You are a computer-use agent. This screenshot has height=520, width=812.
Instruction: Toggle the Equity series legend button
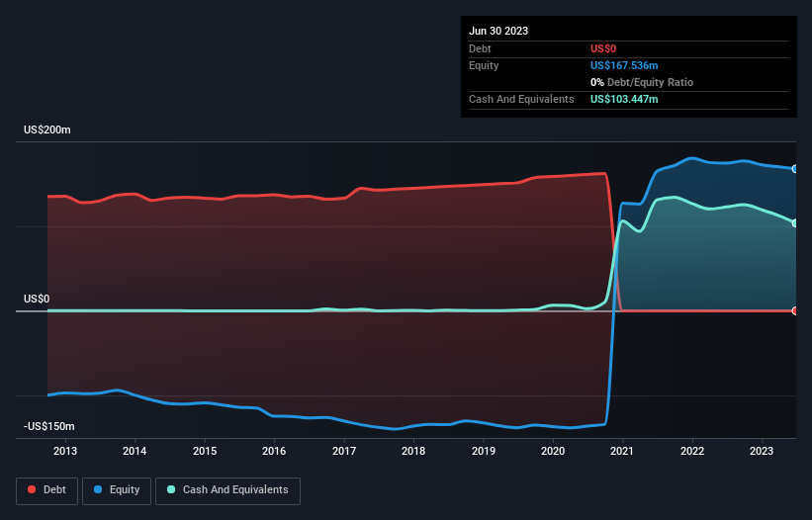117,490
